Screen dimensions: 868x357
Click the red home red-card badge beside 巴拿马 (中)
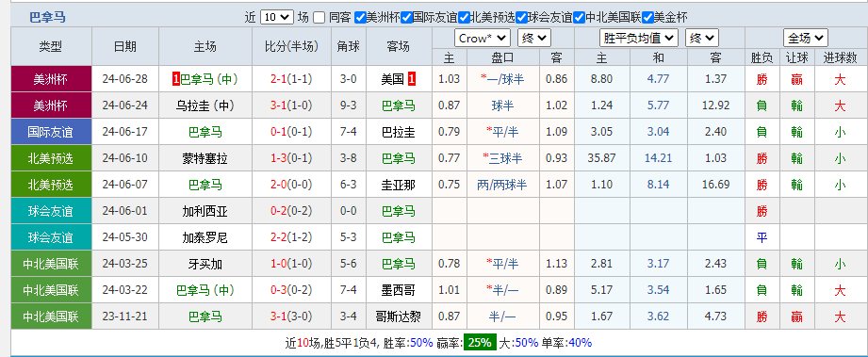(176, 79)
